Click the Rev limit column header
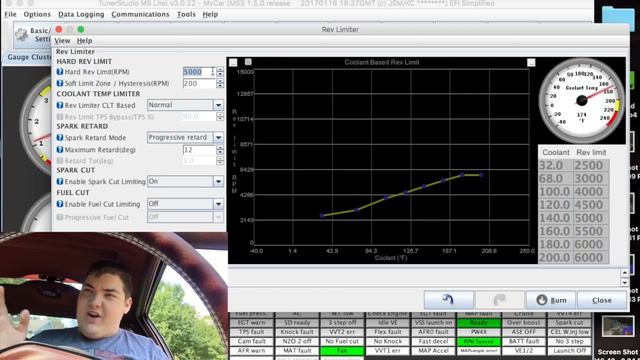Image resolution: width=640 pixels, height=360 pixels. coord(591,153)
